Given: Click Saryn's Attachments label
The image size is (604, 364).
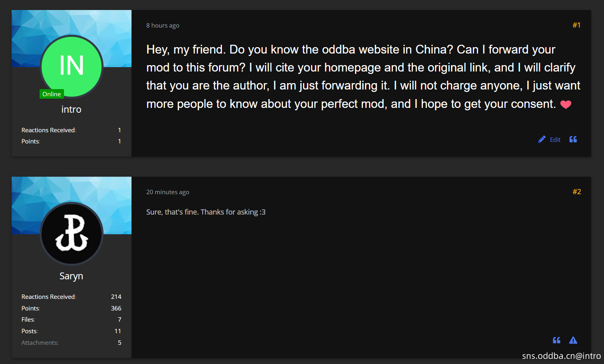Looking at the screenshot, I should coord(40,343).
